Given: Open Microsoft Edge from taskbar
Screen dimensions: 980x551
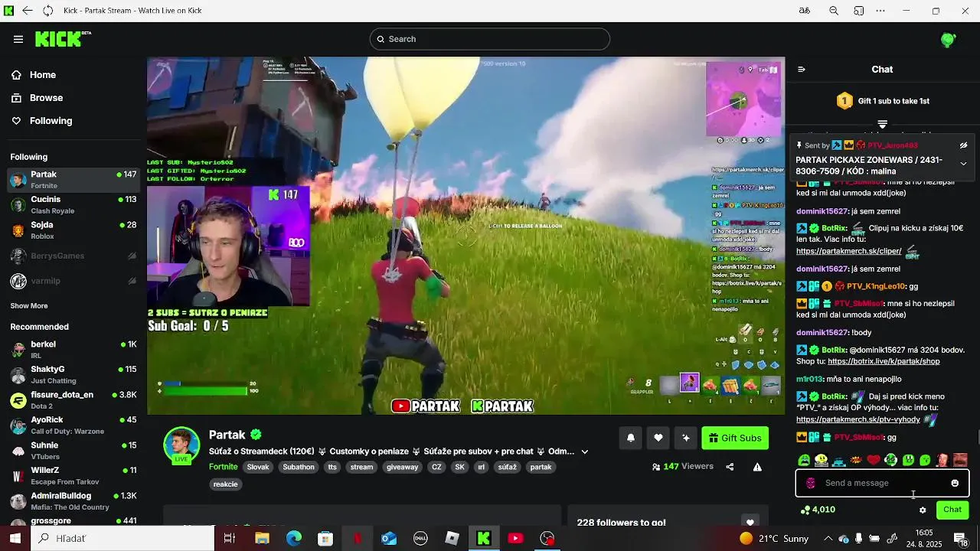Looking at the screenshot, I should [x=294, y=538].
